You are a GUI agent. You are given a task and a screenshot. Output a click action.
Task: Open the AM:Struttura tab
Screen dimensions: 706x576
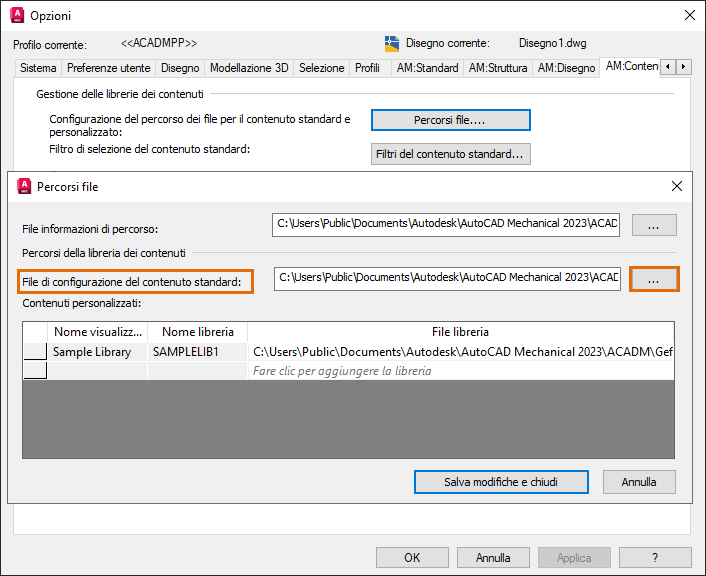click(498, 68)
